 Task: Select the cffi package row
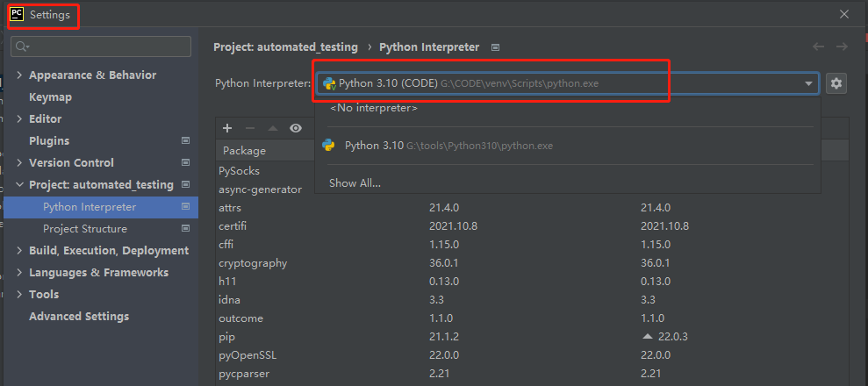tap(532, 245)
